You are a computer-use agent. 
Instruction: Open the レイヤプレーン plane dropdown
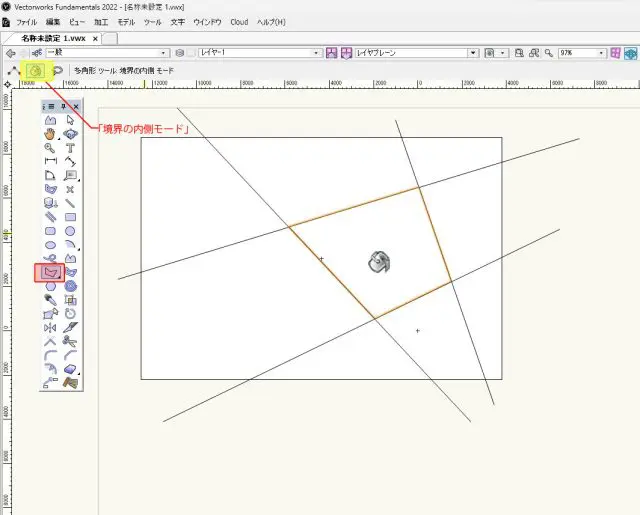click(x=417, y=52)
